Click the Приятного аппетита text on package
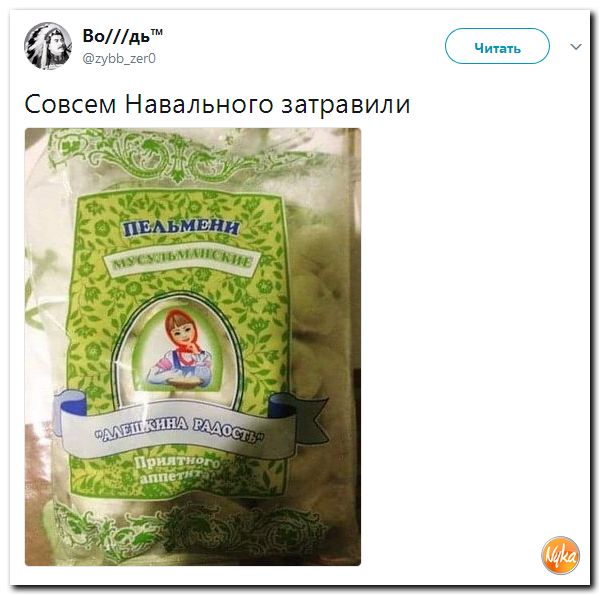 coord(177,470)
